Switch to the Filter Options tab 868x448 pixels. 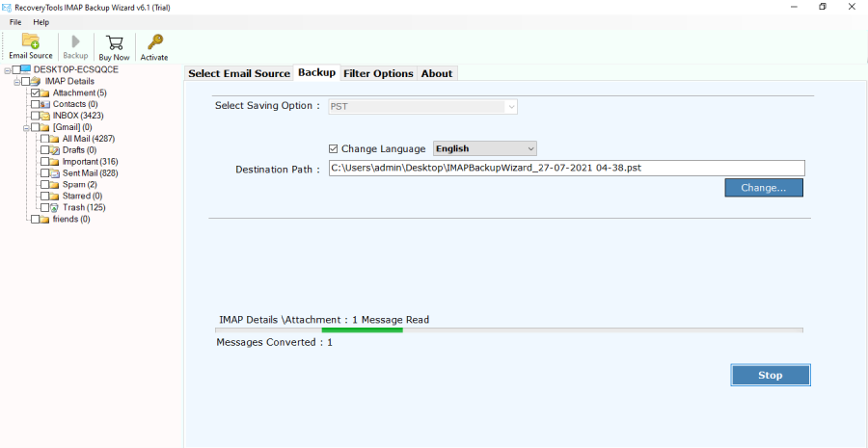tap(378, 73)
